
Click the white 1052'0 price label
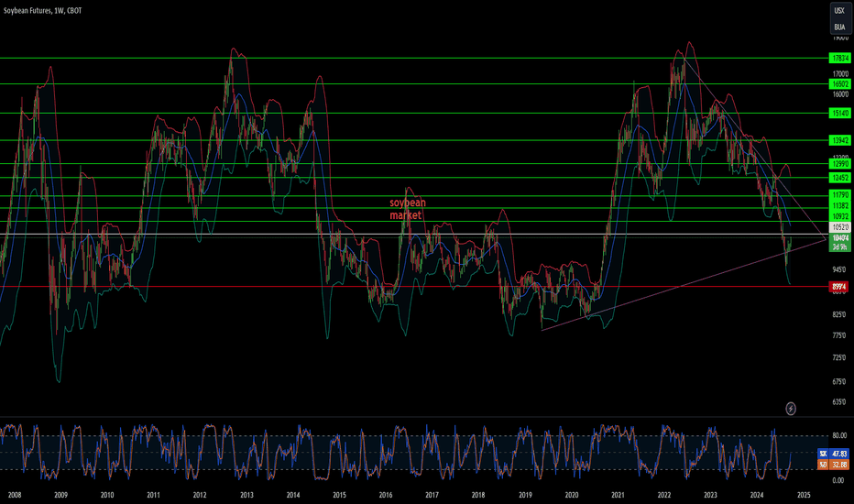click(x=839, y=227)
